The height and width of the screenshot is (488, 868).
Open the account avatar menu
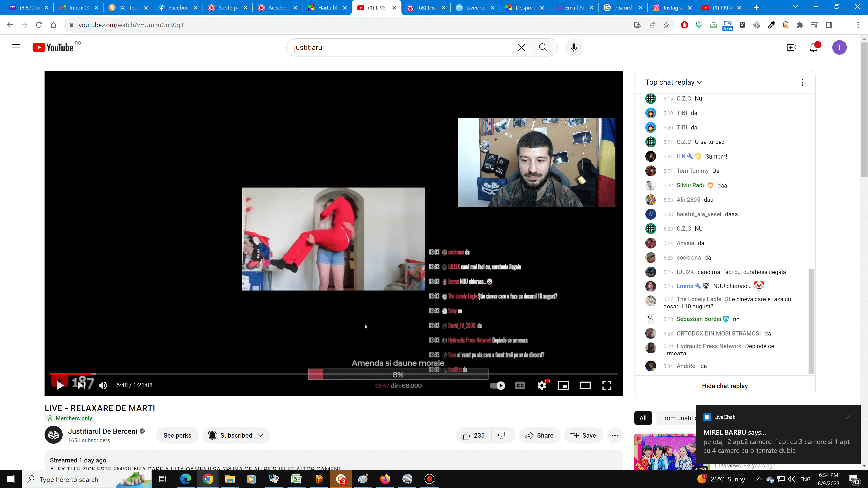pos(839,47)
